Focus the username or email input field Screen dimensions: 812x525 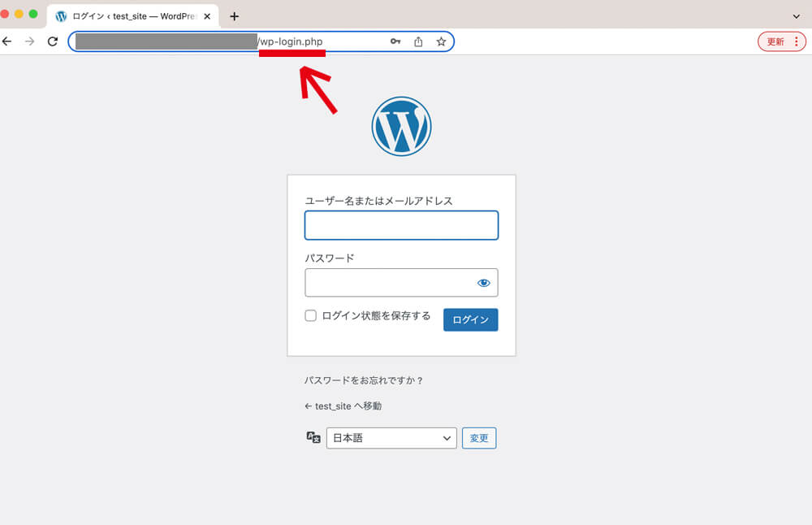coord(401,225)
